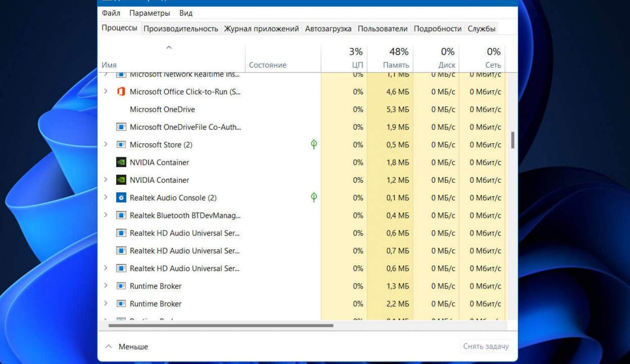This screenshot has width=630, height=364.
Task: Click the 48% total memory usage figure
Action: pos(399,52)
